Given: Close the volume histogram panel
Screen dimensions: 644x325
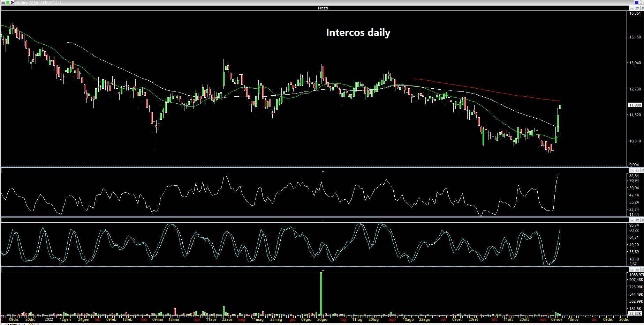Looking at the screenshot, I should pyautogui.click(x=642, y=269).
